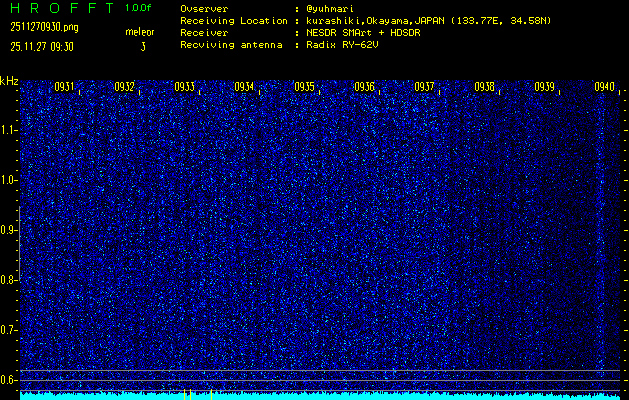The image size is (629, 400).
Task: Click the 1.1 kHz frequency label
Action: pyautogui.click(x=9, y=130)
